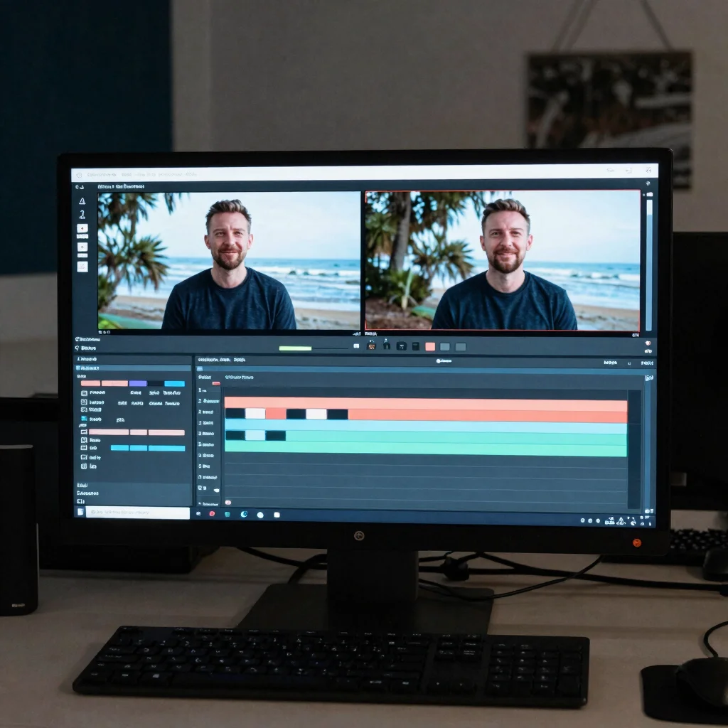Click the longest salmon bar in left panel

109,432
